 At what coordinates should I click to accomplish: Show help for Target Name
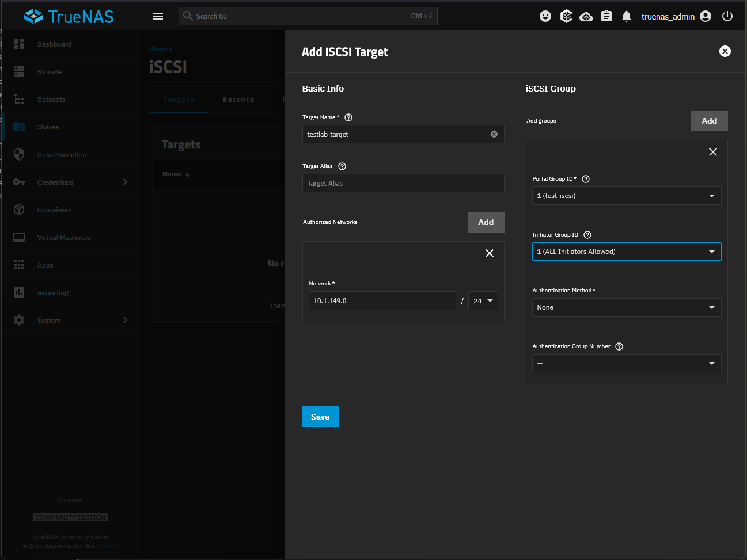click(x=348, y=117)
